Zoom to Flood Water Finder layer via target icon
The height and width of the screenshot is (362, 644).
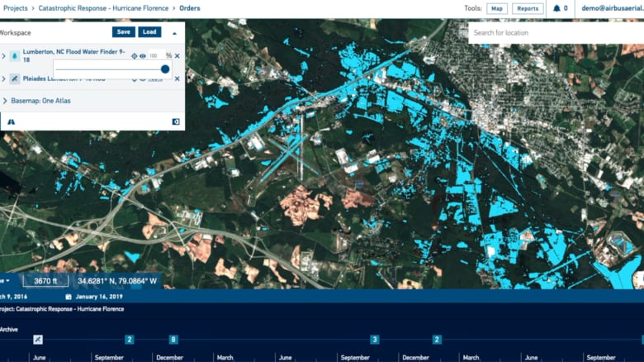pos(135,56)
